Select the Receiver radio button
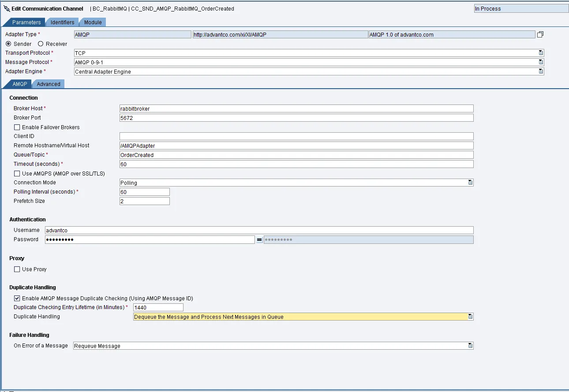Viewport: 569px width, 392px height. (41, 44)
